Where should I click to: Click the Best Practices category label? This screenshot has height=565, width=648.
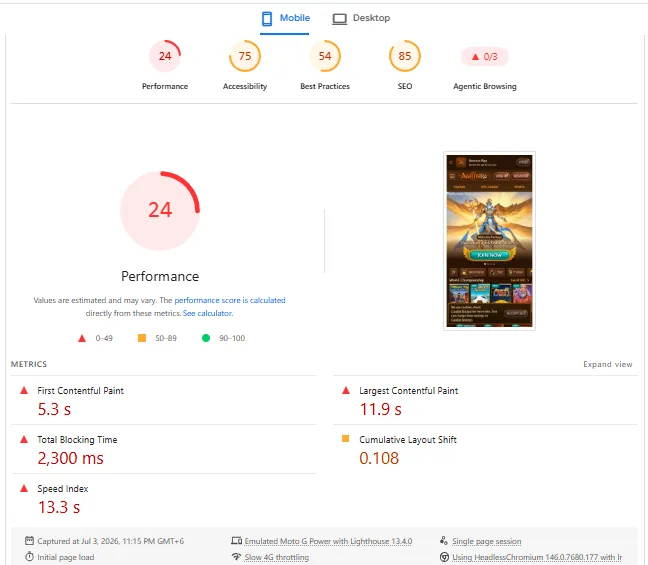pyautogui.click(x=325, y=86)
